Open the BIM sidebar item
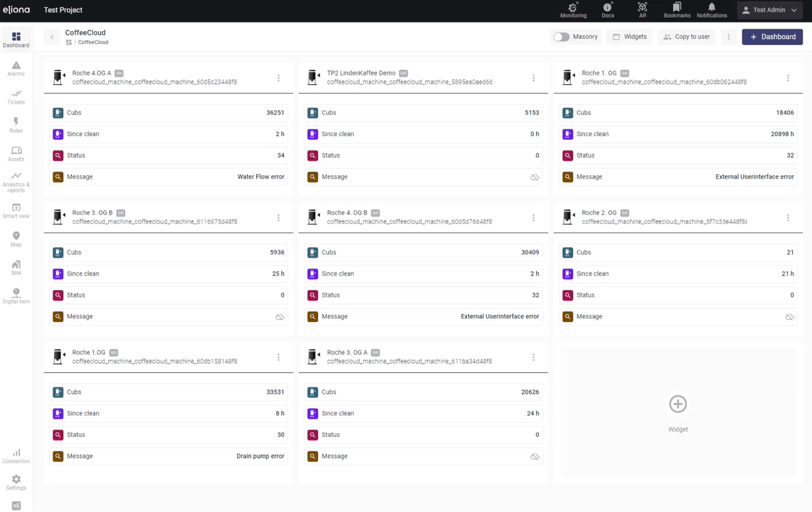 [x=16, y=268]
